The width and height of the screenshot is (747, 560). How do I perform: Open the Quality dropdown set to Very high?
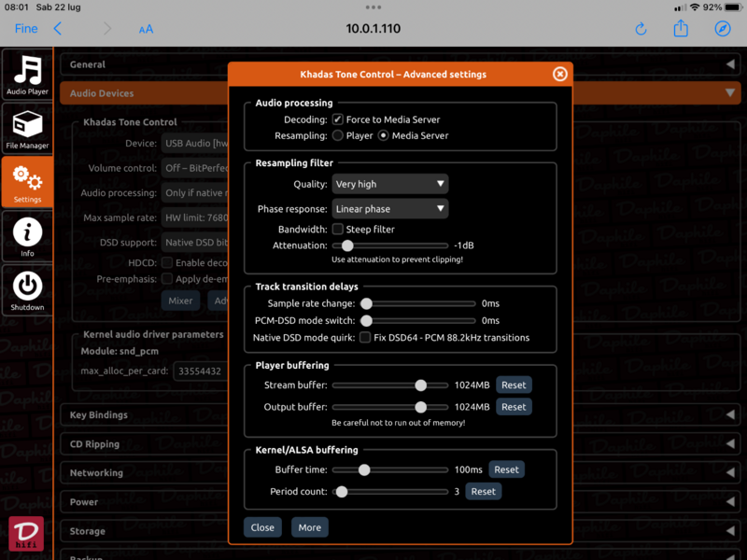pos(390,184)
